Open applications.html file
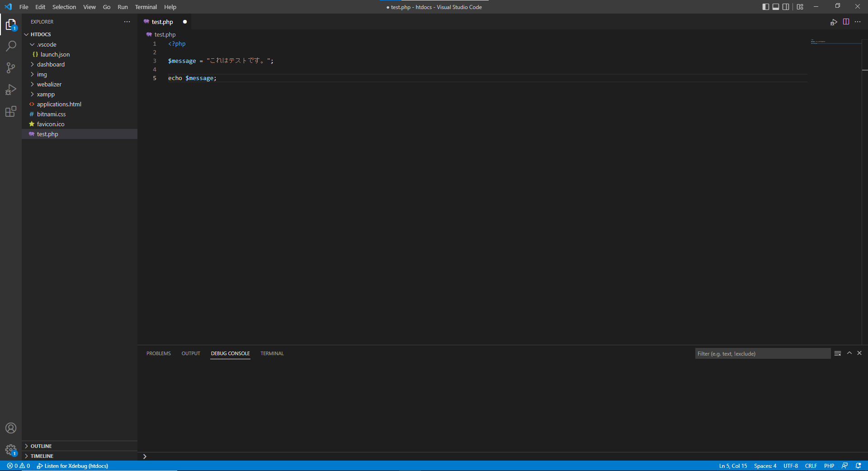 (x=80, y=104)
